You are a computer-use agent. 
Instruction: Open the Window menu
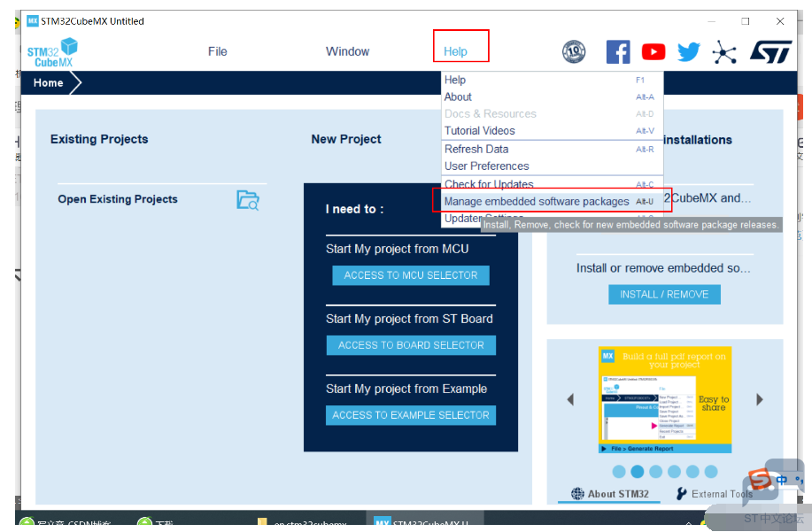[x=347, y=51]
